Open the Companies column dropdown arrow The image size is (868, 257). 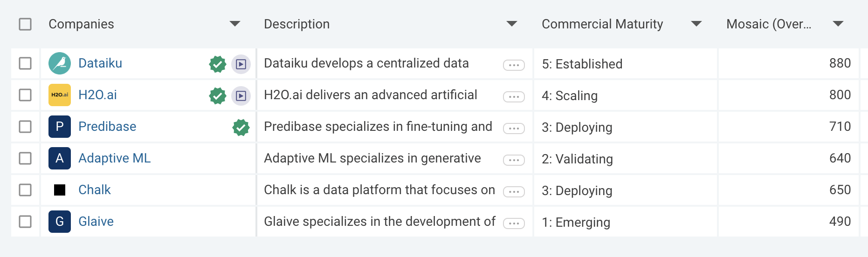235,24
